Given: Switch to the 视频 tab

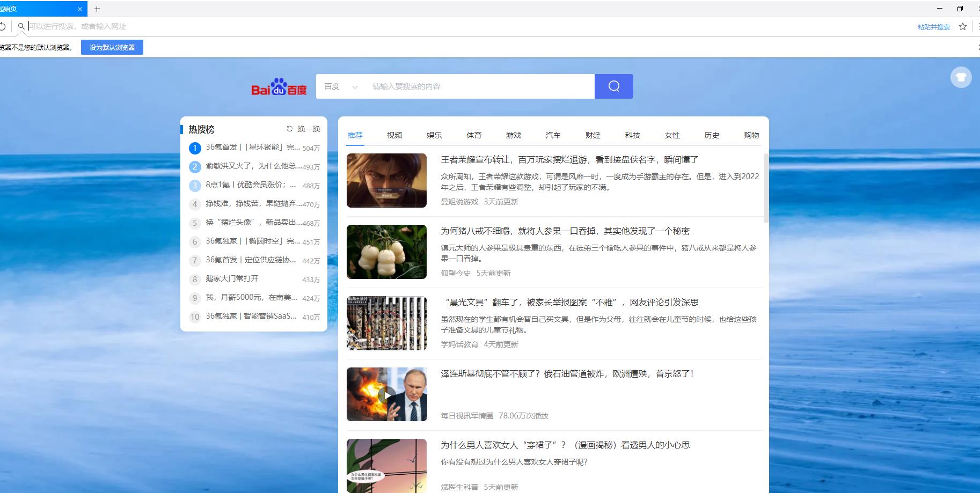Looking at the screenshot, I should (394, 135).
